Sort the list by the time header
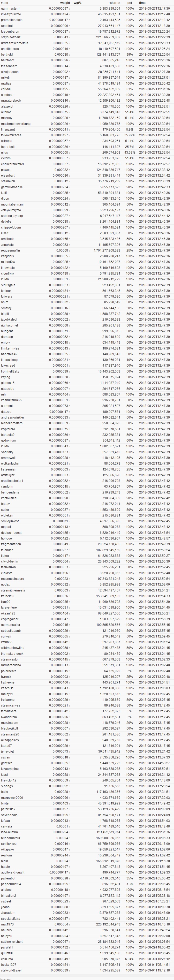 (142, 3)
